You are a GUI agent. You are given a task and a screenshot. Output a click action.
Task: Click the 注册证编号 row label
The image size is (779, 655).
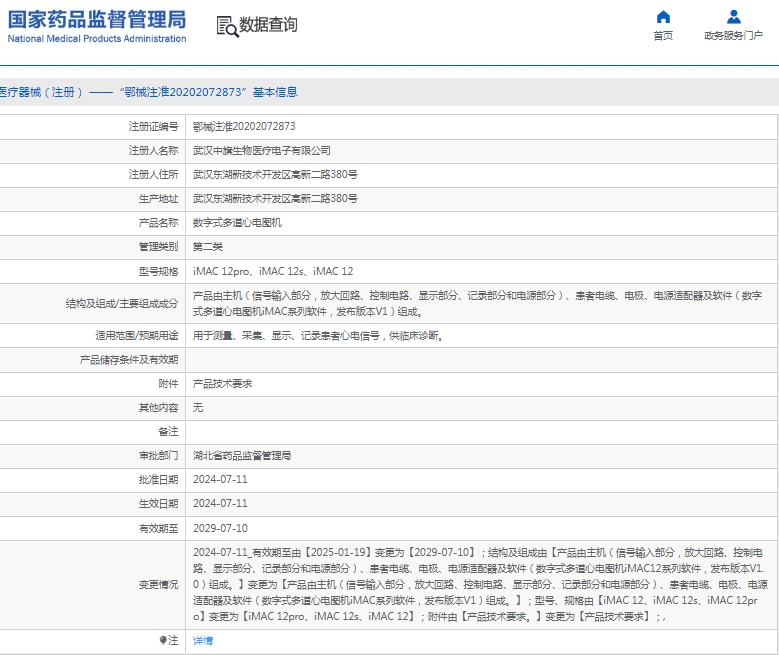(x=153, y=127)
